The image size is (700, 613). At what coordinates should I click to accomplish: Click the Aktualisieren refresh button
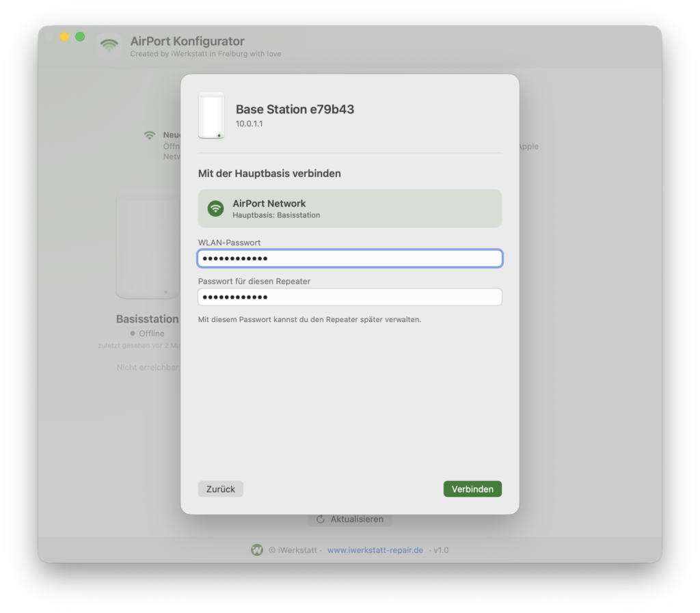click(350, 519)
